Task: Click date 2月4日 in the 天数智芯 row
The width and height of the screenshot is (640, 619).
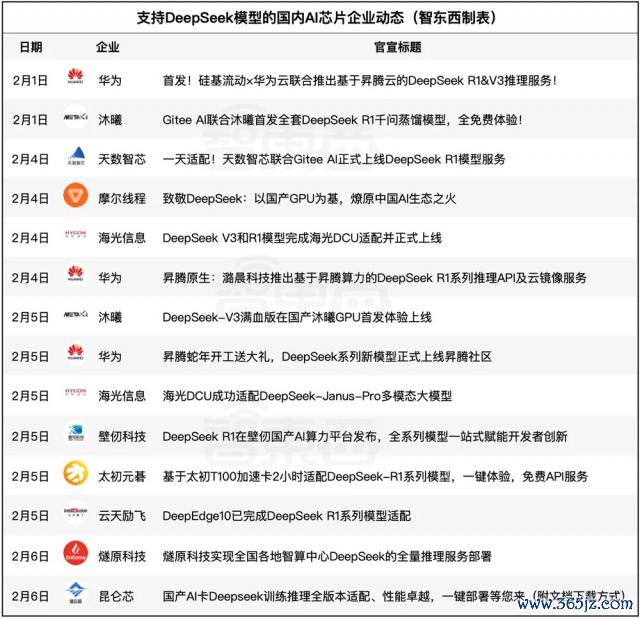Action: point(30,159)
